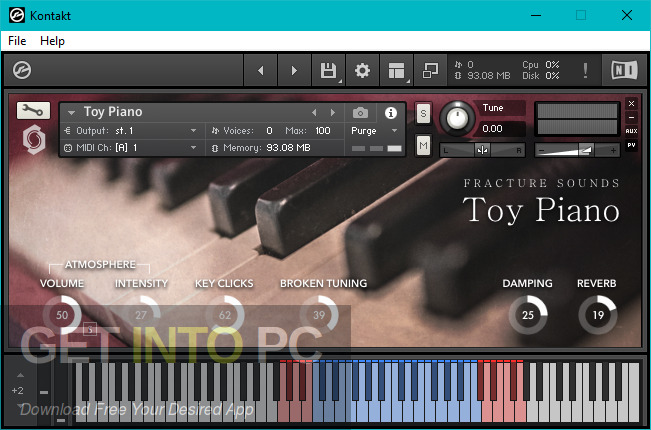Toggle the AUX sends button

click(631, 131)
